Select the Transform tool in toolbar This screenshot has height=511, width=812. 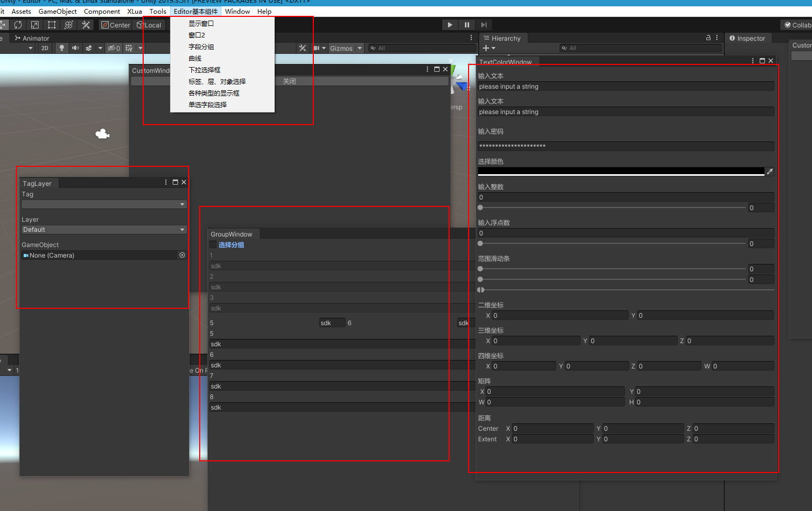point(69,25)
